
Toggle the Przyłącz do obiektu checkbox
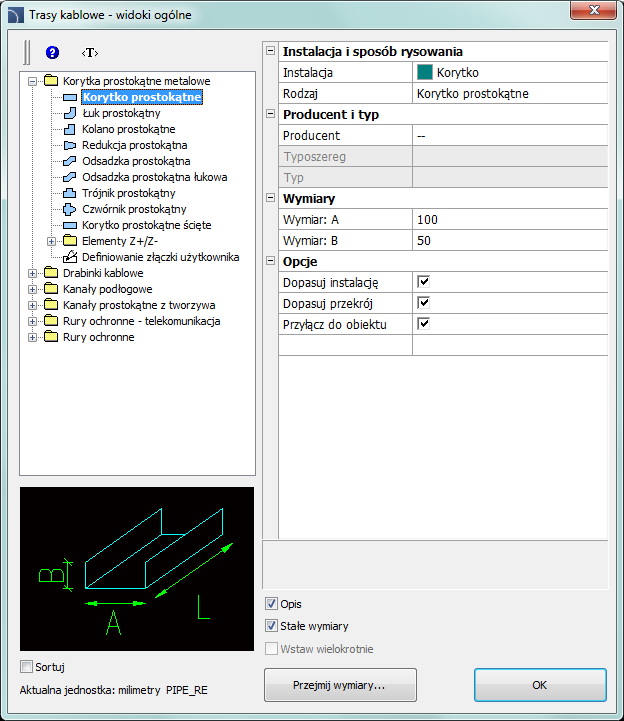click(424, 324)
